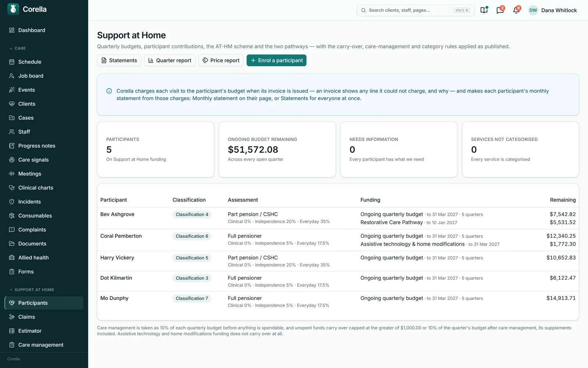Click the Progress notes icon
588x368 pixels.
click(x=12, y=146)
